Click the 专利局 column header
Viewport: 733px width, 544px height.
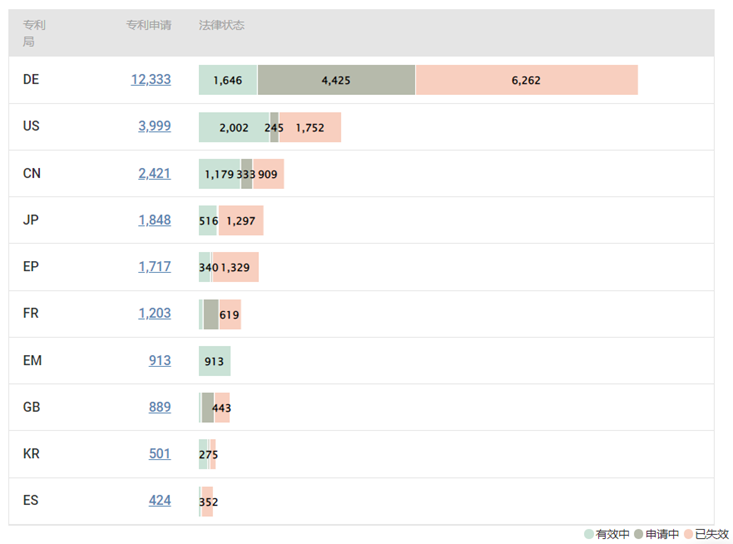(x=33, y=33)
